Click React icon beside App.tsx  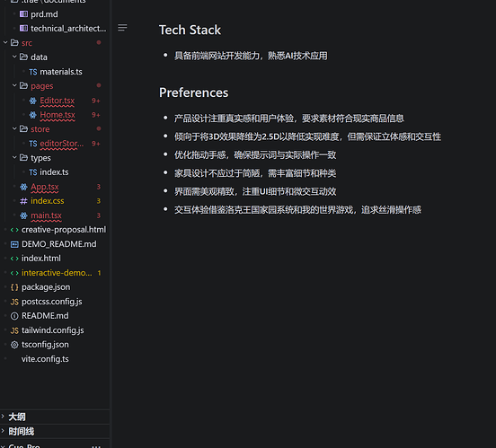coord(23,187)
